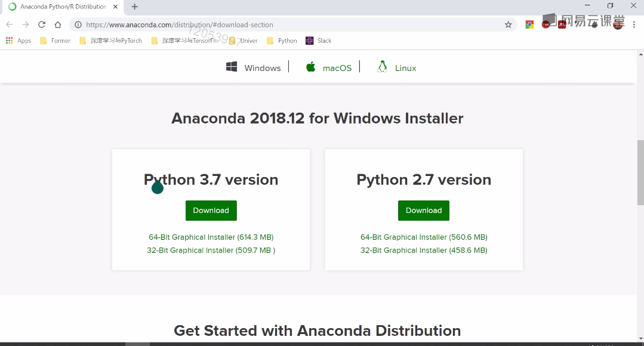Viewport: 644px width, 346px height.
Task: Reload the current page
Action: pyautogui.click(x=41, y=25)
